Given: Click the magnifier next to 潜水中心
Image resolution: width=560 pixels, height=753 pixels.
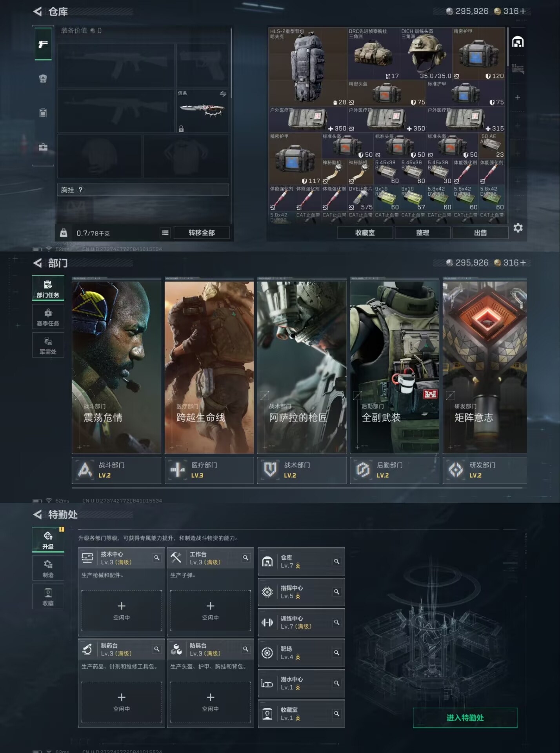Looking at the screenshot, I should (336, 683).
